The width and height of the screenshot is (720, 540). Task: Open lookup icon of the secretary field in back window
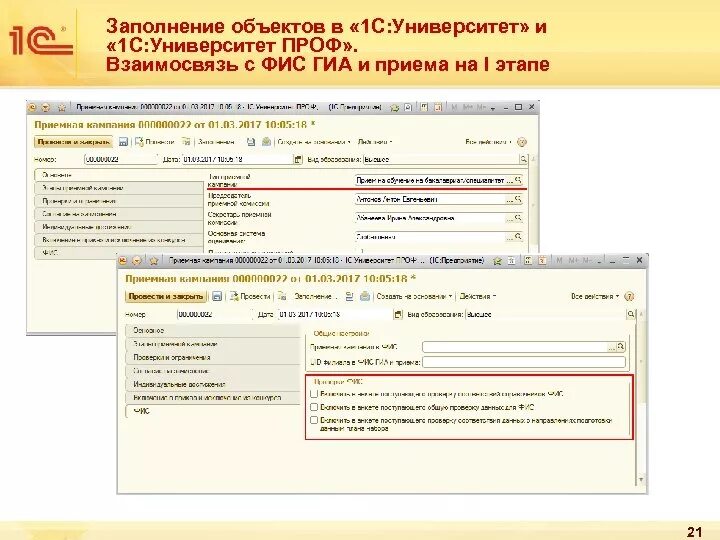[x=518, y=218]
